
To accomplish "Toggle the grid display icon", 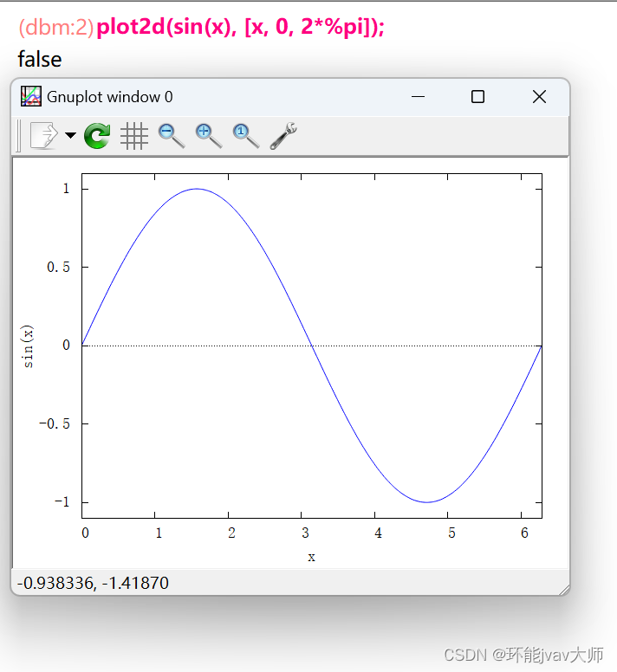I will [x=134, y=136].
